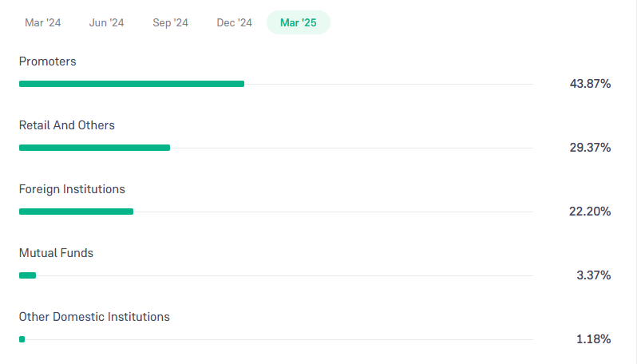Click the active Mar '25 tab
Screen dimensions: 637x364
[x=299, y=22]
